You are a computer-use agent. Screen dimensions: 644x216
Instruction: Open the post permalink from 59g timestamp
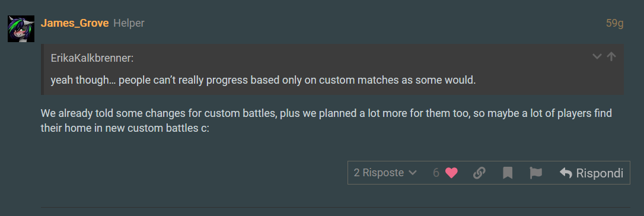pos(615,23)
